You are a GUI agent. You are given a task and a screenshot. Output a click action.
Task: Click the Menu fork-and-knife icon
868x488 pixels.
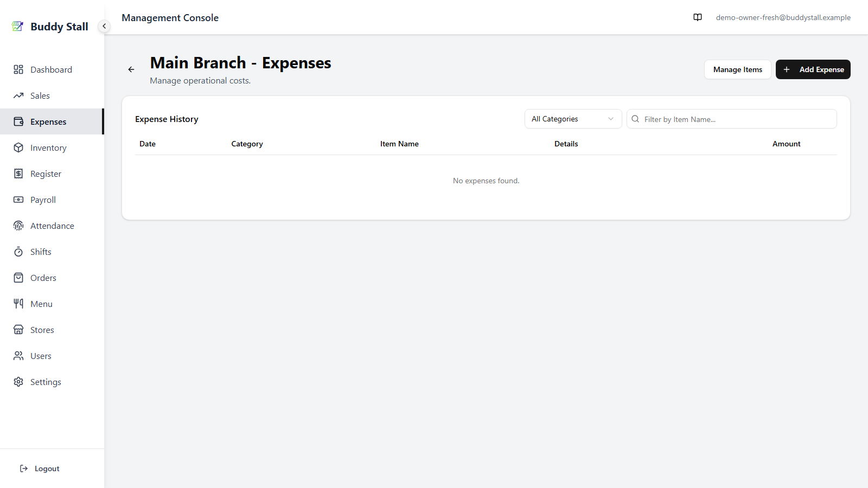(x=18, y=304)
